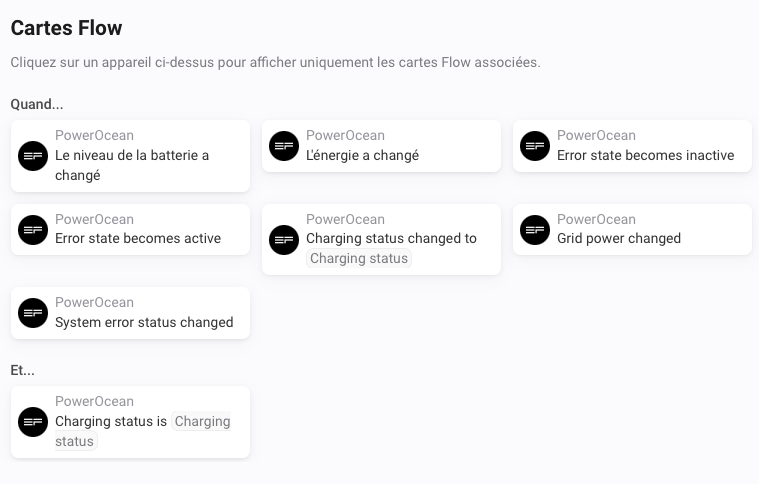The height and width of the screenshot is (484, 759).
Task: Click the icon beside System error status changed
Action: pos(33,313)
